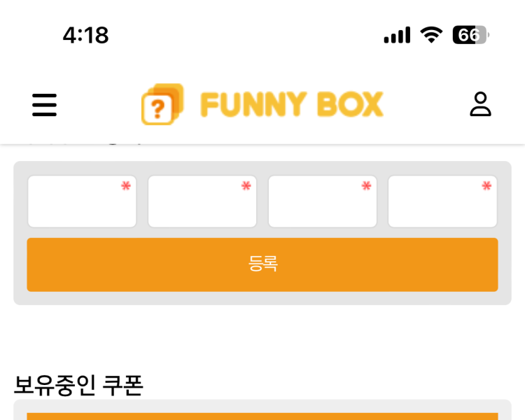Click the red asterisk in first field
The width and height of the screenshot is (525, 420).
tap(126, 185)
